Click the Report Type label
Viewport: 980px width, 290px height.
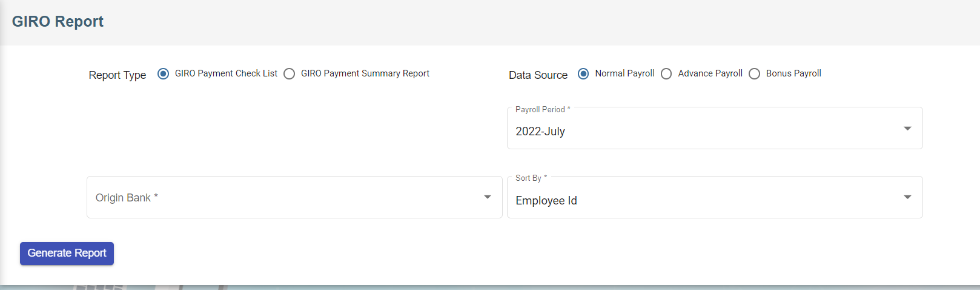point(118,75)
